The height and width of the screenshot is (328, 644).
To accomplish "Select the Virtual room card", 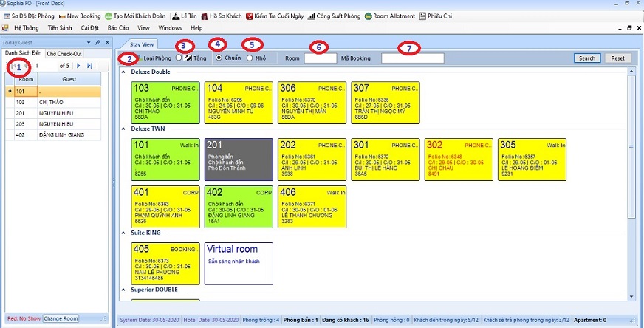I will click(x=239, y=264).
